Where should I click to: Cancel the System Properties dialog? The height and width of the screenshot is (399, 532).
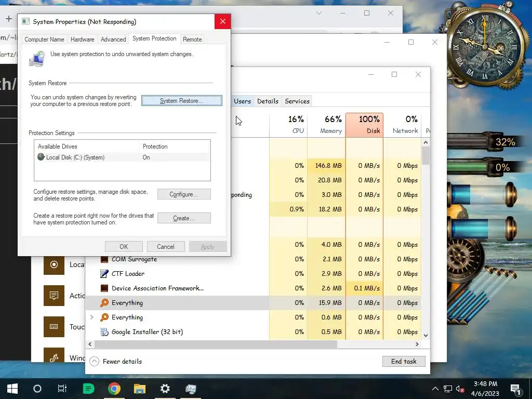tap(166, 247)
